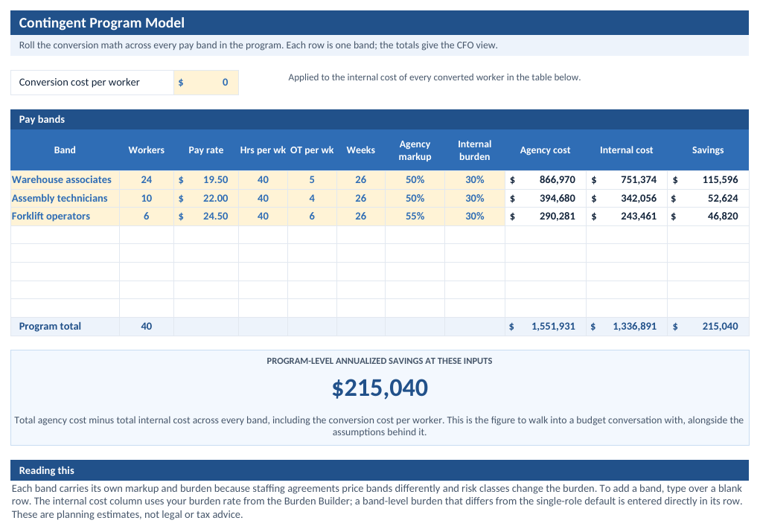Select Warehouse associates agency markup 50%

pos(415,180)
